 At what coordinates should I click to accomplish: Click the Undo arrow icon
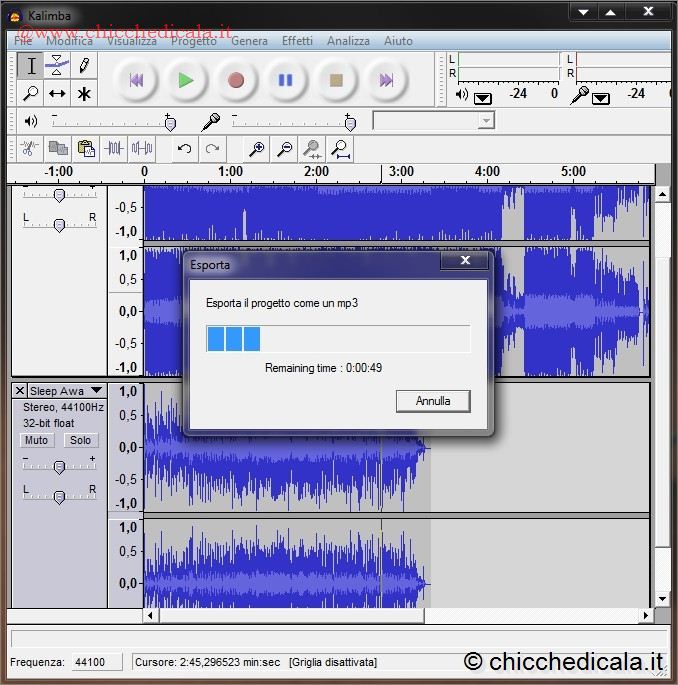coord(184,149)
